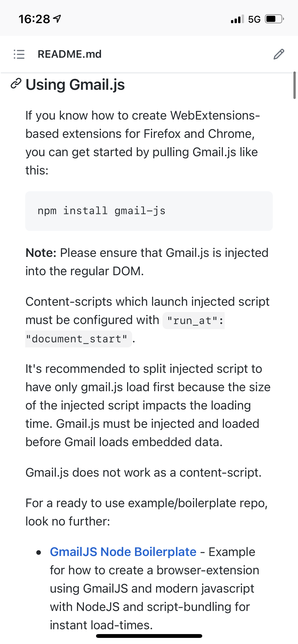The height and width of the screenshot is (644, 298).
Task: Select the document_start inline code
Action: pos(77,338)
